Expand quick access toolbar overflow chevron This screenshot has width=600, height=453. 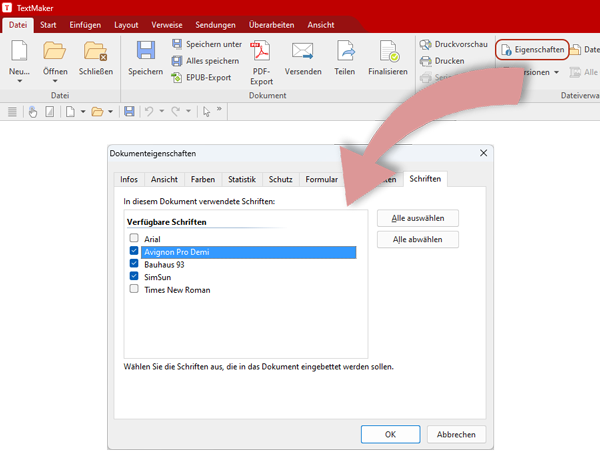click(219, 109)
